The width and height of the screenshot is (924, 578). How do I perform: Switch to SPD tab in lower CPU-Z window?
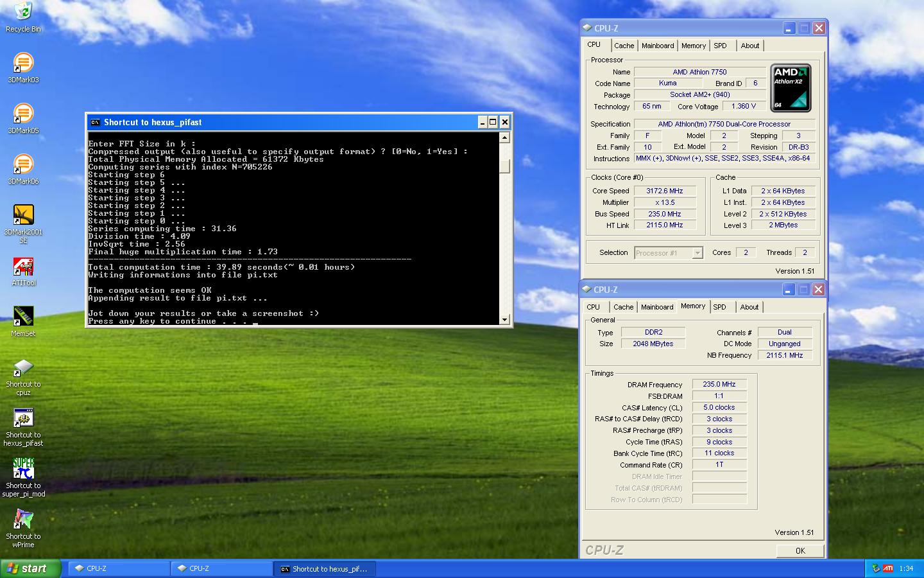(720, 307)
